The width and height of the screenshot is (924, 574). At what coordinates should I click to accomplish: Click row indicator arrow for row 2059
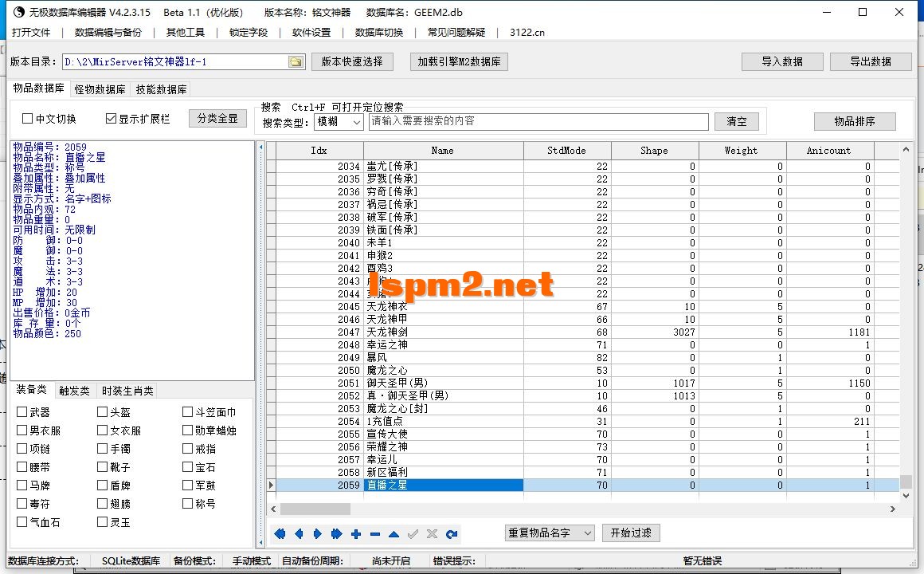[x=271, y=485]
